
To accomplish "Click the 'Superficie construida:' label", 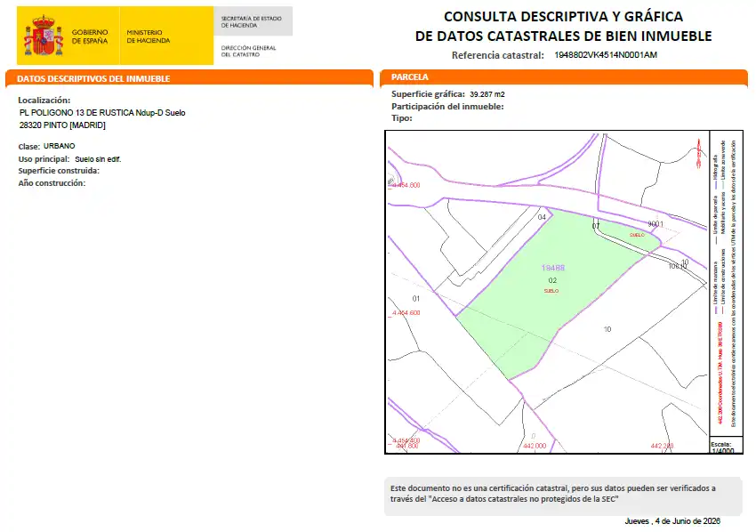I will click(x=59, y=171).
